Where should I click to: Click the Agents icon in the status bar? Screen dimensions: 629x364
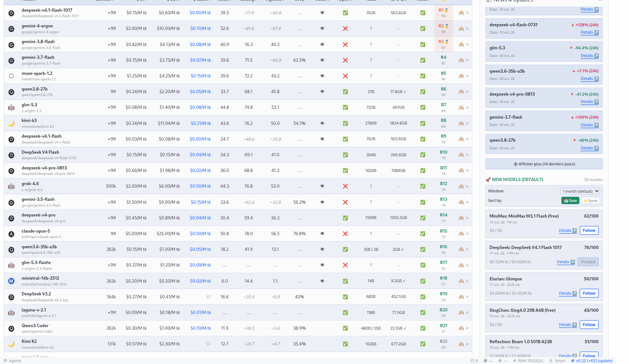tap(5, 361)
